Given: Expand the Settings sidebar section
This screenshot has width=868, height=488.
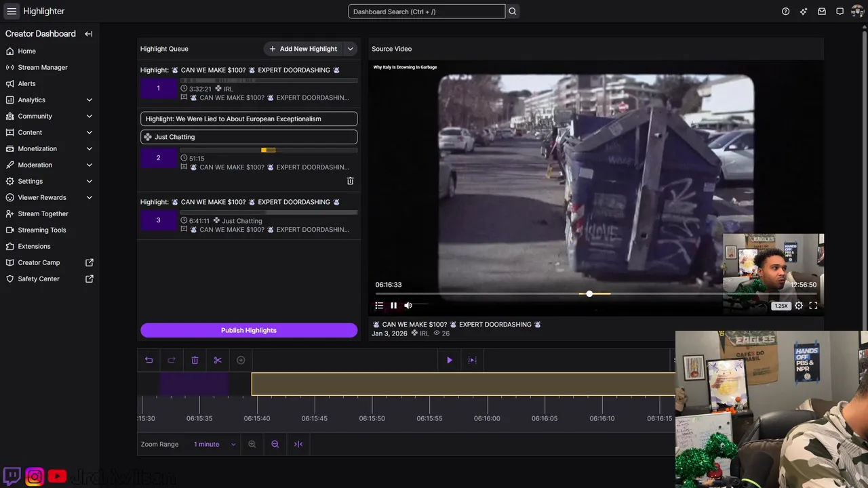Looking at the screenshot, I should pos(90,181).
